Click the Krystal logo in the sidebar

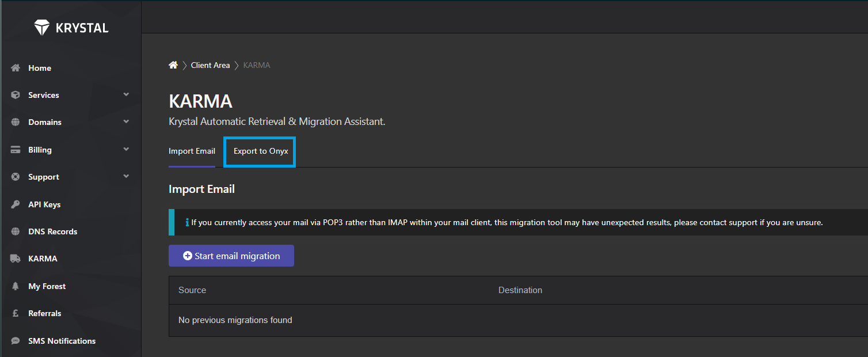click(x=71, y=27)
